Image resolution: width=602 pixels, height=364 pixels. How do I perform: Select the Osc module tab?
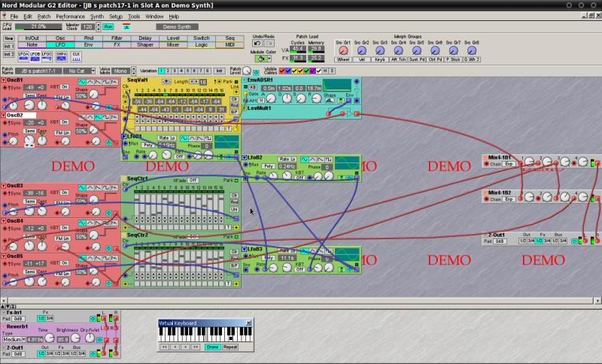(x=60, y=38)
